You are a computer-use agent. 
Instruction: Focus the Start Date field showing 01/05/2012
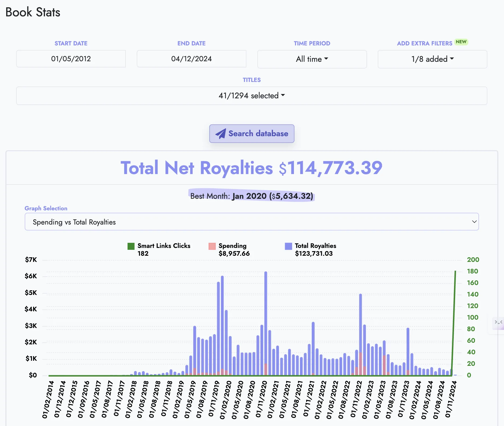(71, 59)
